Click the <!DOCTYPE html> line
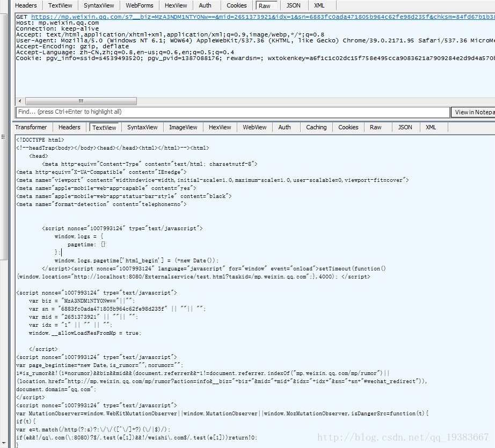 40,139
